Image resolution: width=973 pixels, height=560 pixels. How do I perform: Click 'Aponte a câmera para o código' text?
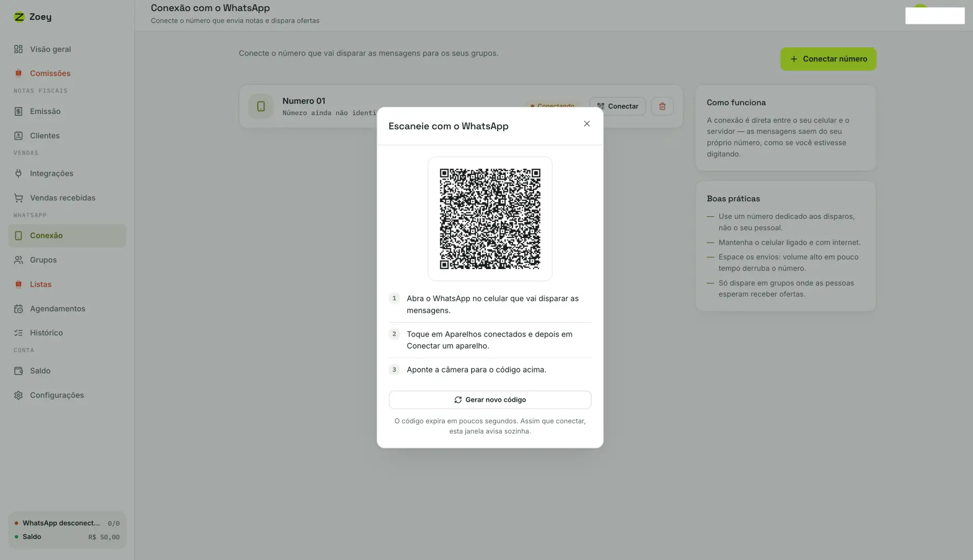tap(476, 370)
